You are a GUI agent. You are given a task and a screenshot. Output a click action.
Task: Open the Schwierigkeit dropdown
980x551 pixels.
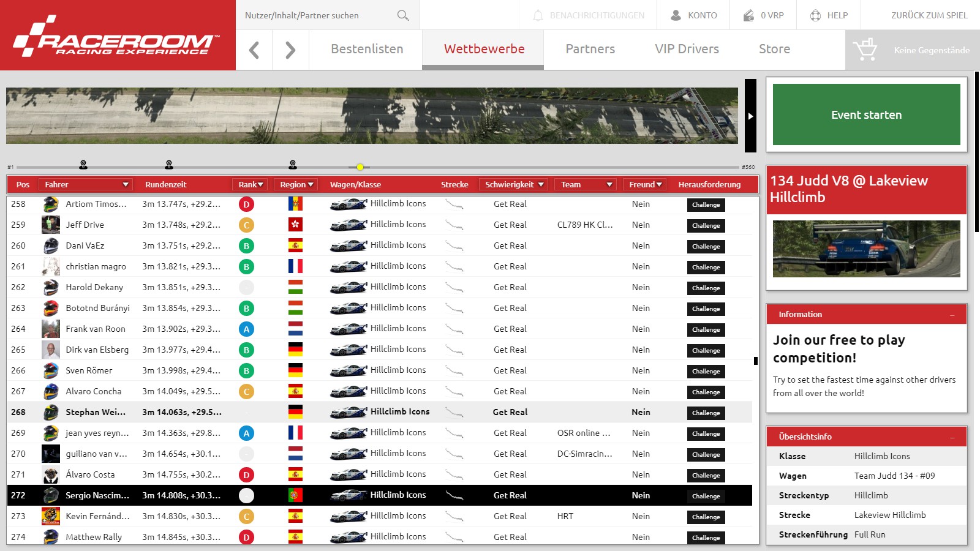pos(514,184)
